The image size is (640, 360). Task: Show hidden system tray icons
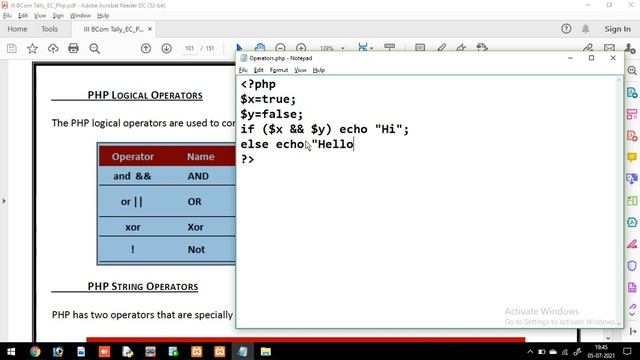(x=530, y=351)
